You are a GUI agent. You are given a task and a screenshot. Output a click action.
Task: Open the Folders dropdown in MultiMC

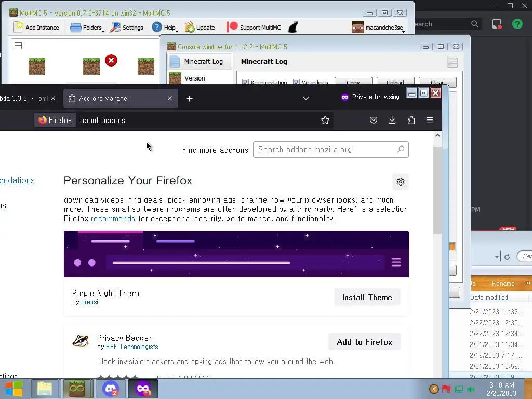coord(87,28)
